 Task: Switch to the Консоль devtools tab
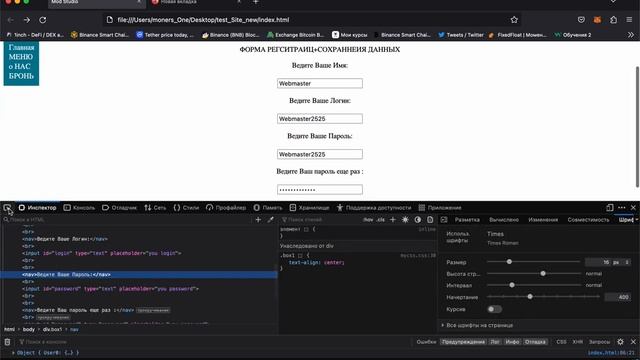point(79,208)
